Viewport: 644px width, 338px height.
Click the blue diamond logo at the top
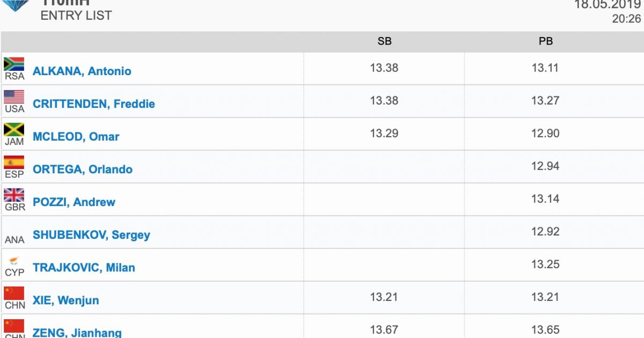(16, 5)
